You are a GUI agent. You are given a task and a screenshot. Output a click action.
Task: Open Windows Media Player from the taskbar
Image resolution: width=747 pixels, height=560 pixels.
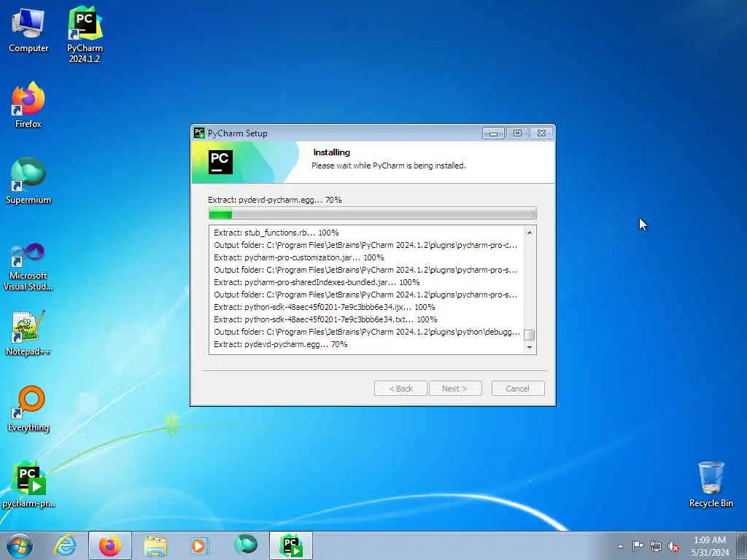[198, 545]
